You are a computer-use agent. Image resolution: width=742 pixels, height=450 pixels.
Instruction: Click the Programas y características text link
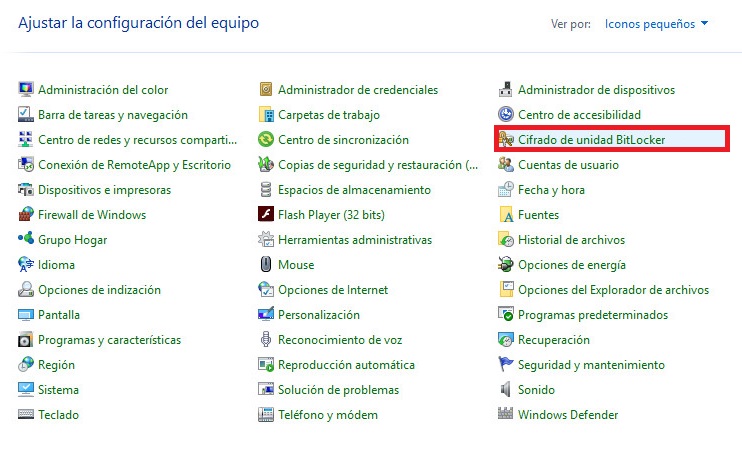click(109, 340)
